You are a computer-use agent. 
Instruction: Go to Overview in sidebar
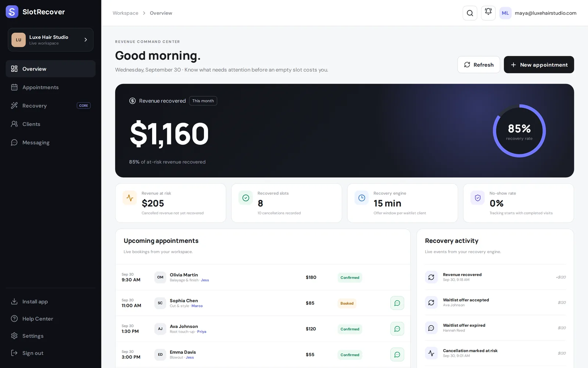pyautogui.click(x=51, y=69)
